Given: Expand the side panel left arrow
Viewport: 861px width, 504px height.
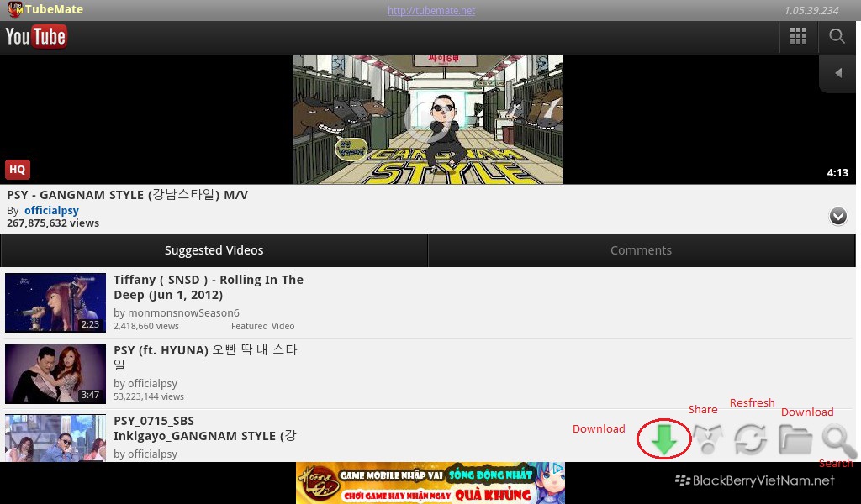Looking at the screenshot, I should click(838, 74).
